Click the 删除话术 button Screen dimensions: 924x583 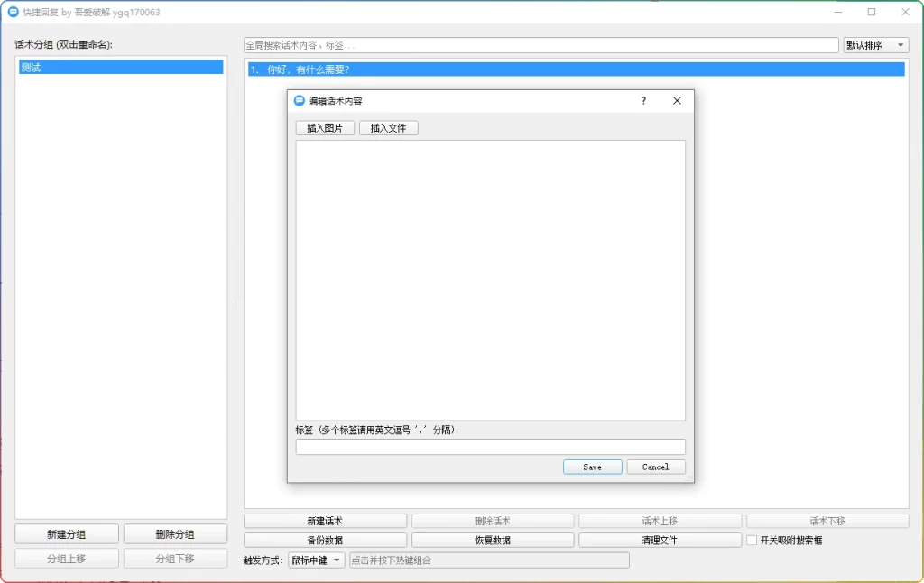click(x=493, y=520)
